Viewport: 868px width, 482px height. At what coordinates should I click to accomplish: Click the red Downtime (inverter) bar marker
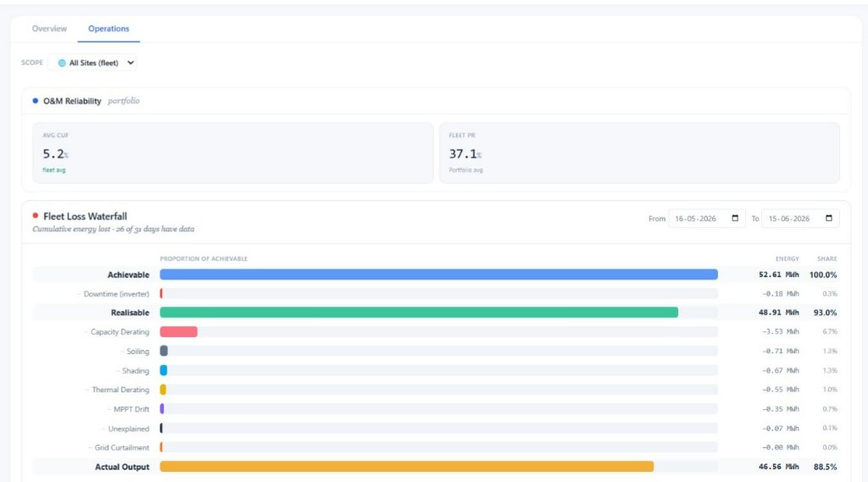point(161,294)
